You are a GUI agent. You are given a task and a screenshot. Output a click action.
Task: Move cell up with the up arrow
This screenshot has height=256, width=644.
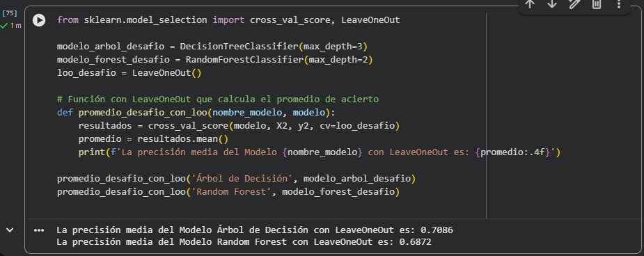530,4
